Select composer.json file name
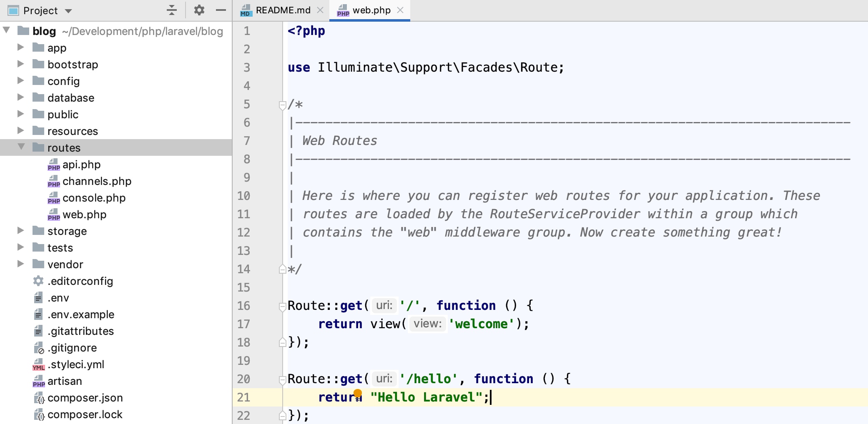Viewport: 868px width, 424px height. [x=85, y=398]
